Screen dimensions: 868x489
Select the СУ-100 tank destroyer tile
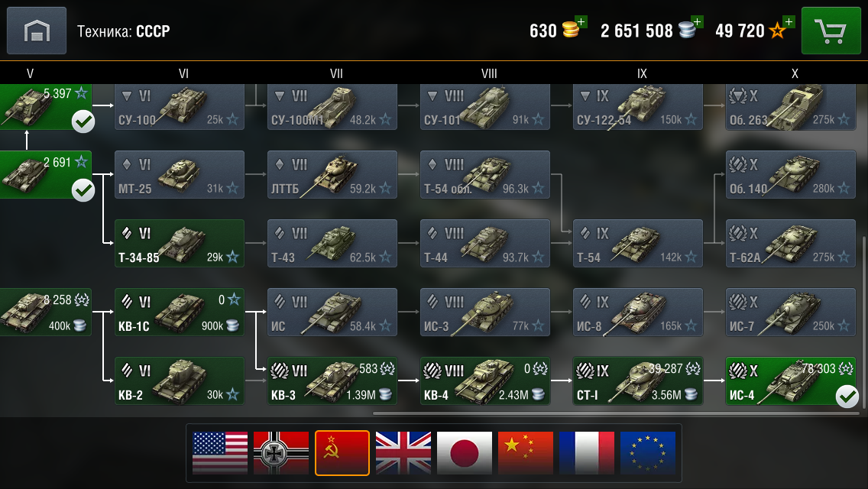click(x=180, y=107)
